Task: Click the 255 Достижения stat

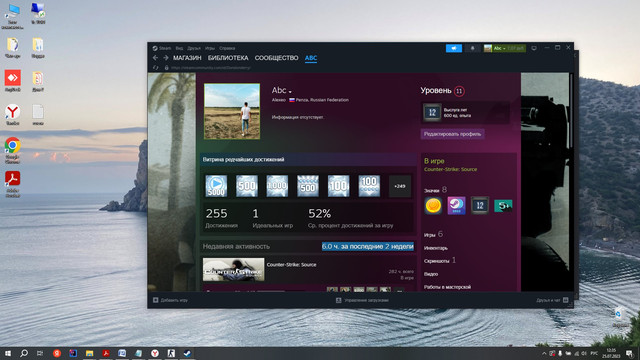Action: point(221,218)
